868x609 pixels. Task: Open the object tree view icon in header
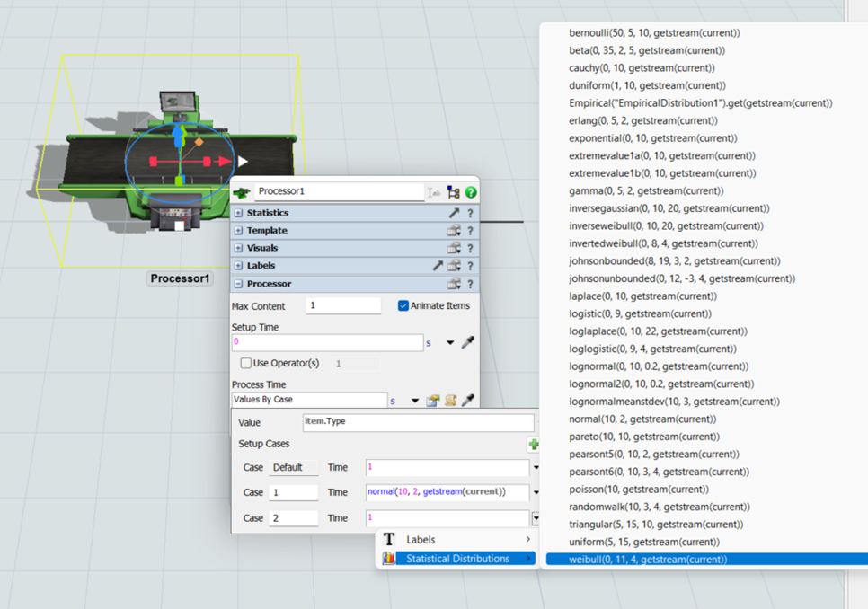[x=454, y=192]
